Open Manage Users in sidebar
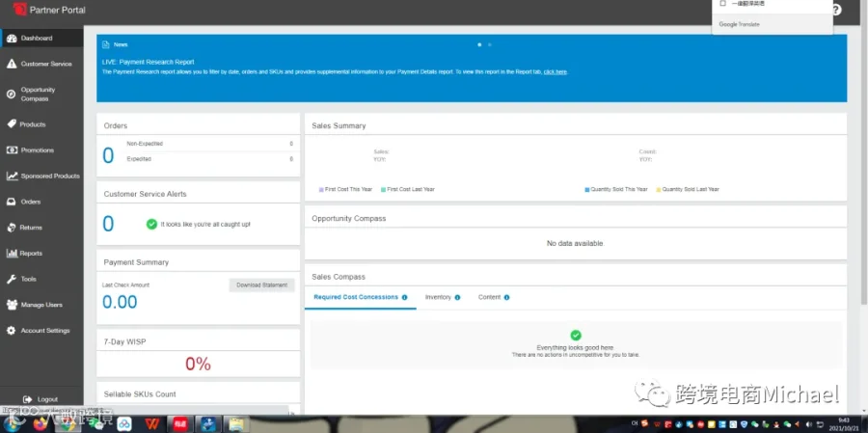This screenshot has width=868, height=433. 41,305
